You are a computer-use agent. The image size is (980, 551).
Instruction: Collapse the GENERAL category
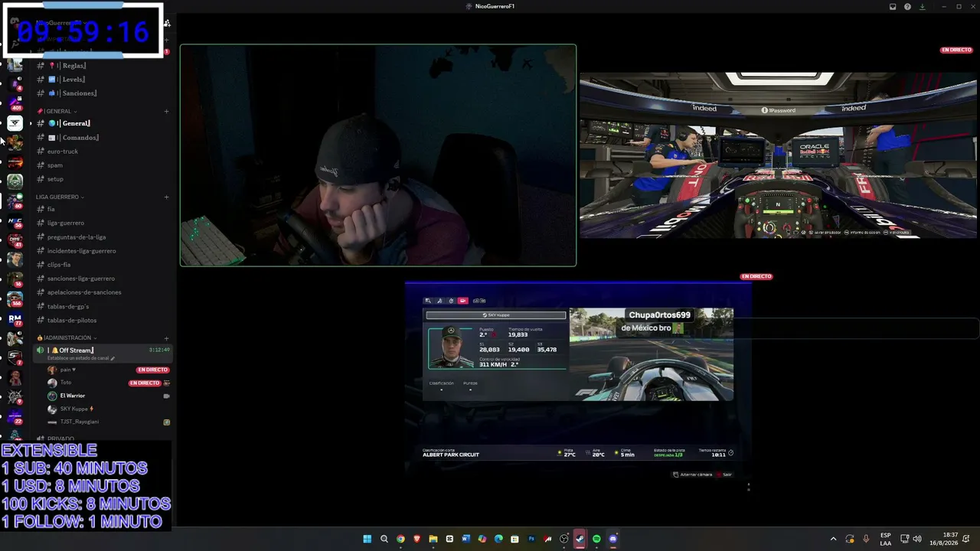[x=57, y=112]
